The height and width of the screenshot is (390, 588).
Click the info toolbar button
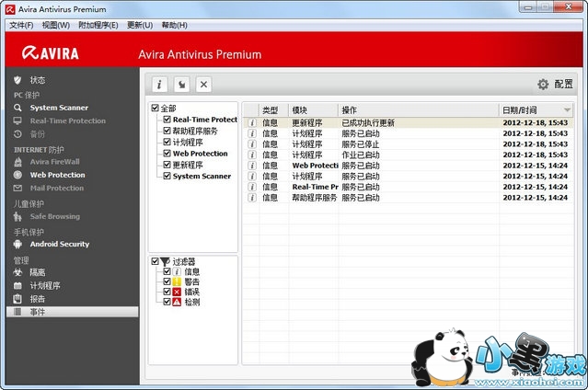point(159,85)
